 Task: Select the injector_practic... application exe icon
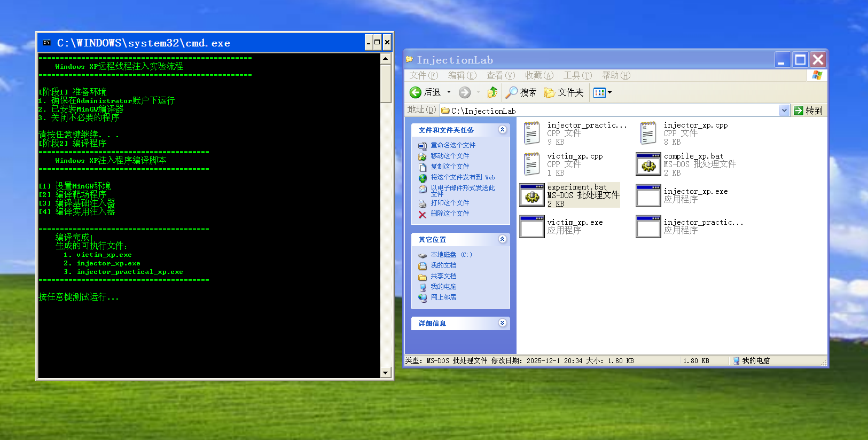pos(648,226)
